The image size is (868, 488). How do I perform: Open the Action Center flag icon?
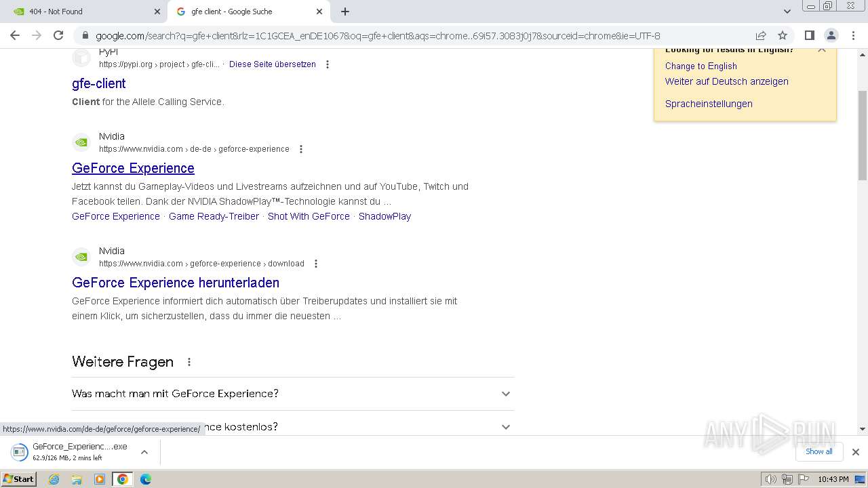[802, 479]
